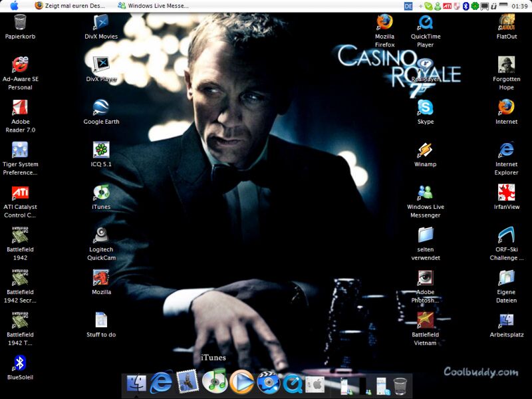Launch IrfanView from desktop

click(507, 192)
